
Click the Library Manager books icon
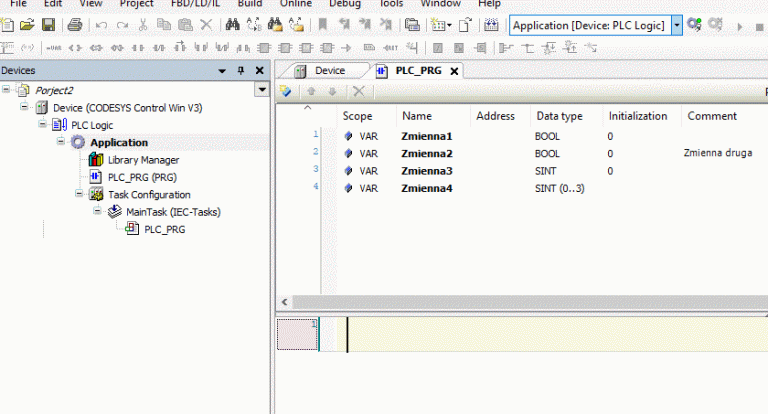[x=96, y=160]
